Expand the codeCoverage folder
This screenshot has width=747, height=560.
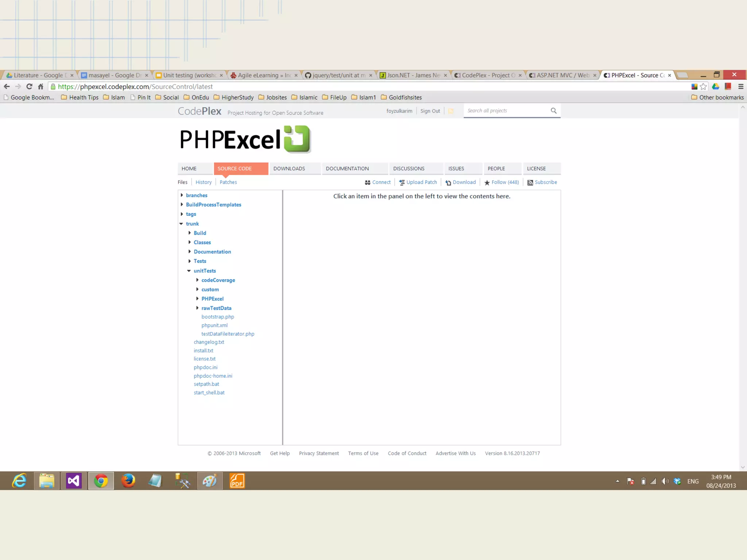point(197,280)
